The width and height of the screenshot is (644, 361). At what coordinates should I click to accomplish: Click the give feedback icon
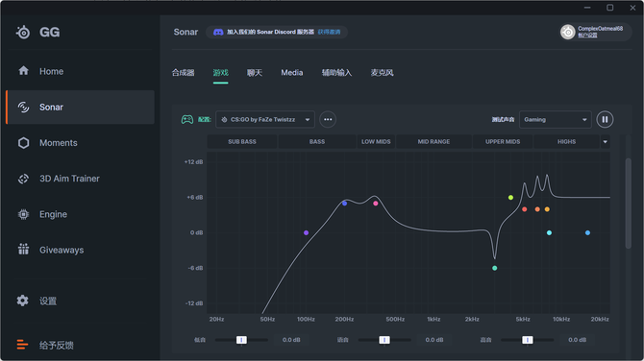(x=23, y=345)
